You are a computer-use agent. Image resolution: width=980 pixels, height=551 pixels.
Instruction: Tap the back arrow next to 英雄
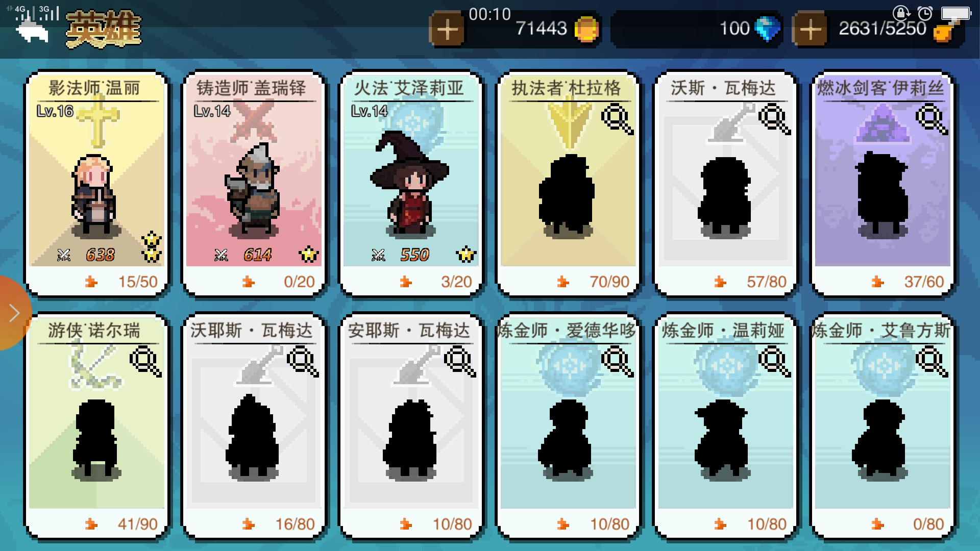coord(32,32)
